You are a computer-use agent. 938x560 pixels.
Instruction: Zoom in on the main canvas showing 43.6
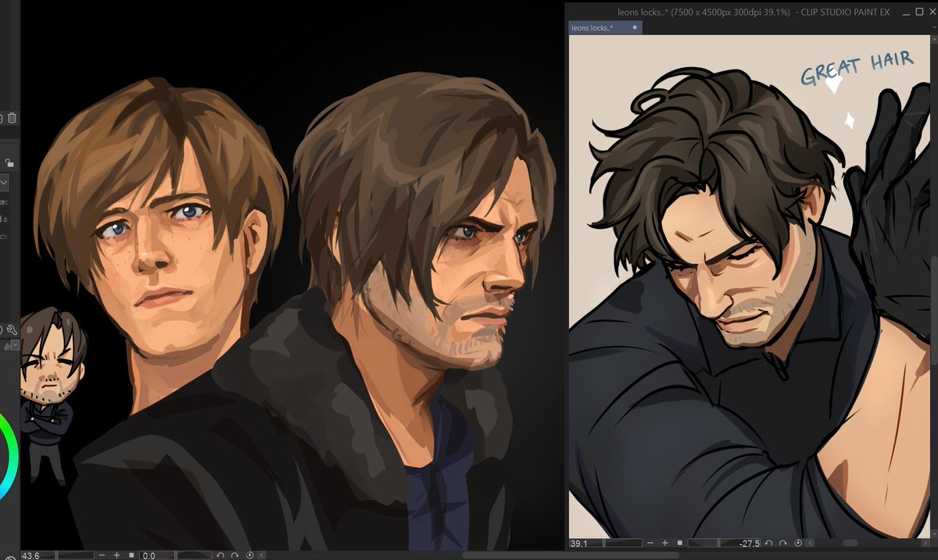coord(116,555)
